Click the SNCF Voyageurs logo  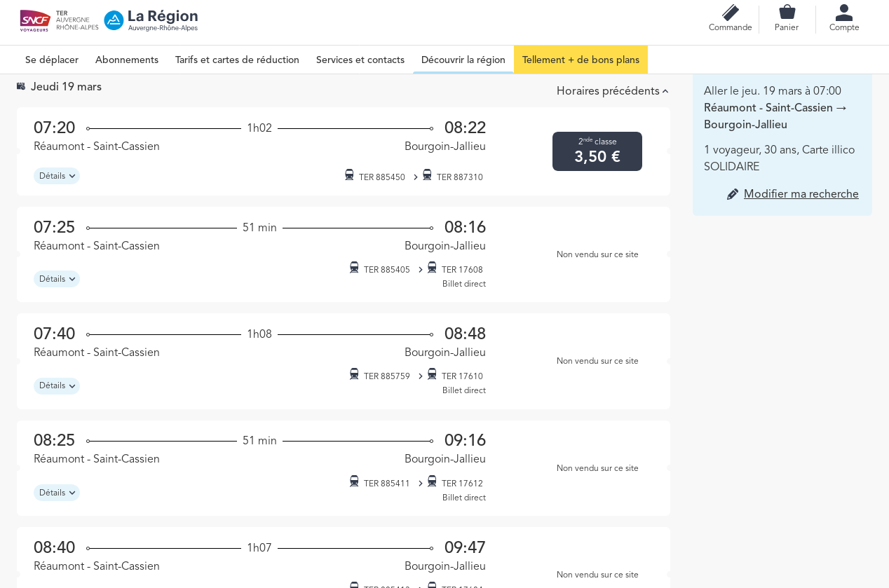point(35,20)
